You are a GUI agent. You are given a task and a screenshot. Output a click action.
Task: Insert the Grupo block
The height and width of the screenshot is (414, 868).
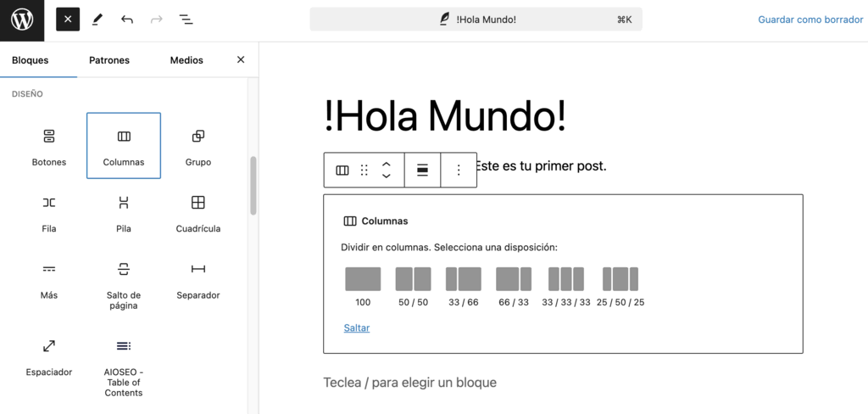click(x=198, y=146)
